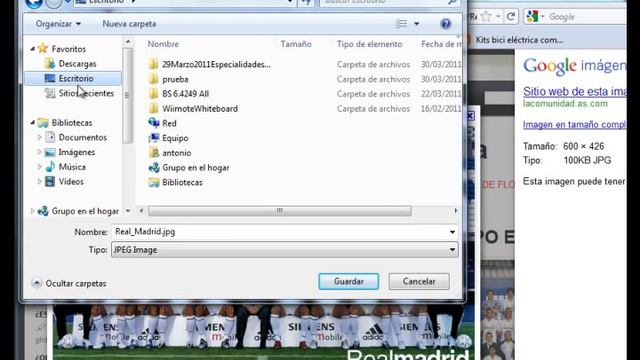The image size is (640, 360).
Task: Click the Nueva carpeta button
Action: pyautogui.click(x=129, y=24)
